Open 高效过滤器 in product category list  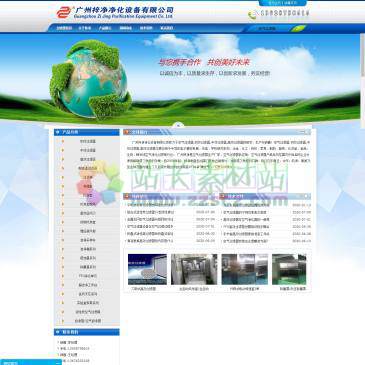click(88, 159)
